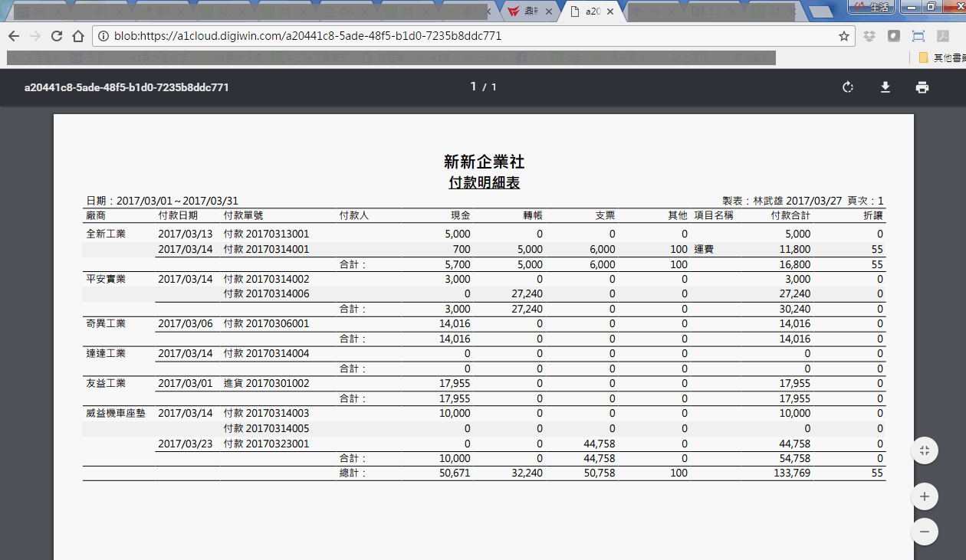Click payment number 付款 20170323001
The width and height of the screenshot is (966, 560).
point(266,444)
